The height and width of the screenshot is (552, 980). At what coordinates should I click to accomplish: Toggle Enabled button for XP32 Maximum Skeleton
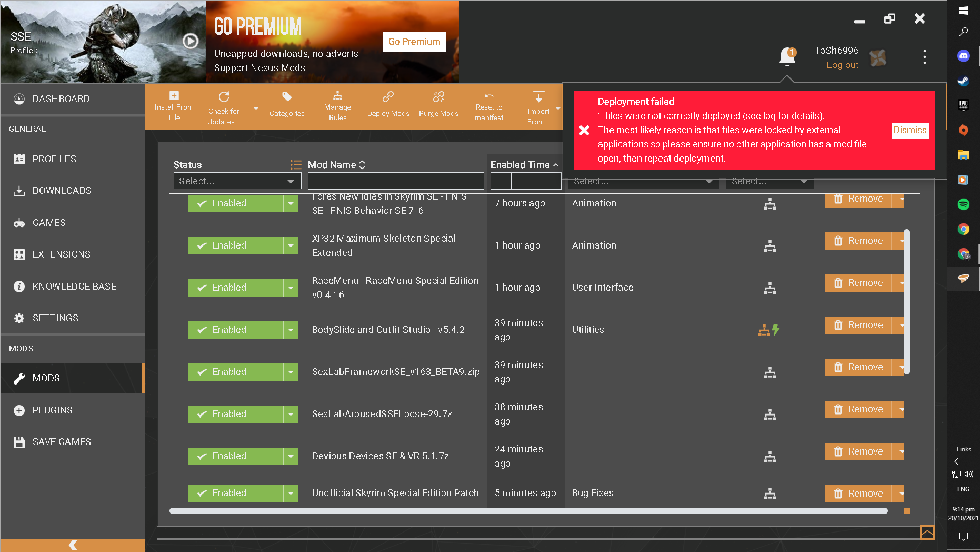click(x=236, y=245)
